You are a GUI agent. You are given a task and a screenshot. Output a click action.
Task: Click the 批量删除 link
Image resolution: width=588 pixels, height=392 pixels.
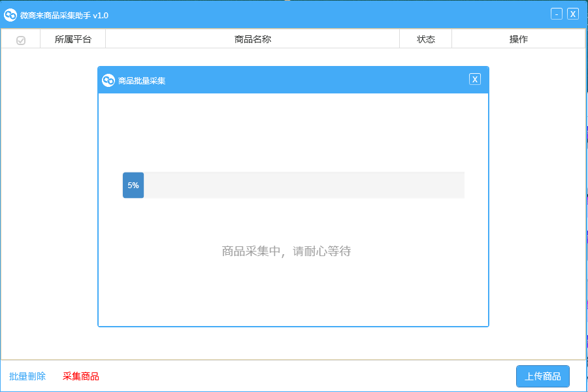point(27,376)
